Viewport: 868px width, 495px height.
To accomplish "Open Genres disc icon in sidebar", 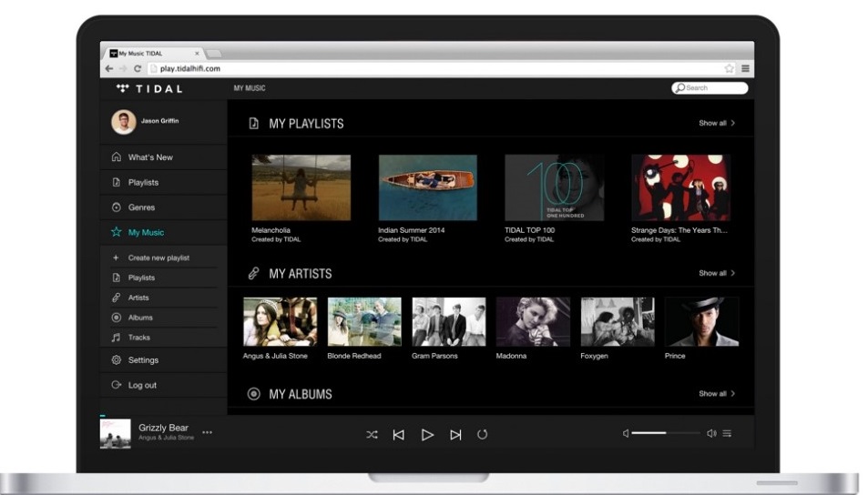I will (x=117, y=207).
